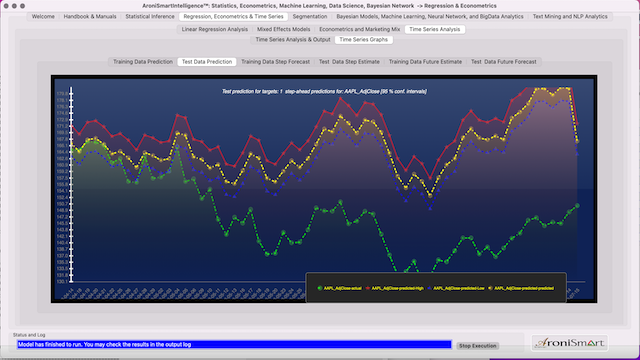The image size is (640, 360).
Task: Click the window title bar text
Action: click(x=320, y=6)
